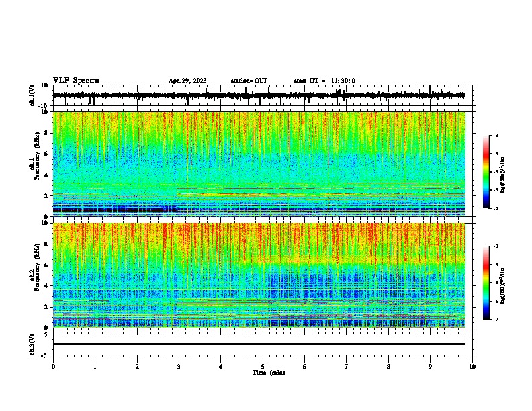Click the time axis tick label "5"
The image size is (532, 411).
[263, 366]
